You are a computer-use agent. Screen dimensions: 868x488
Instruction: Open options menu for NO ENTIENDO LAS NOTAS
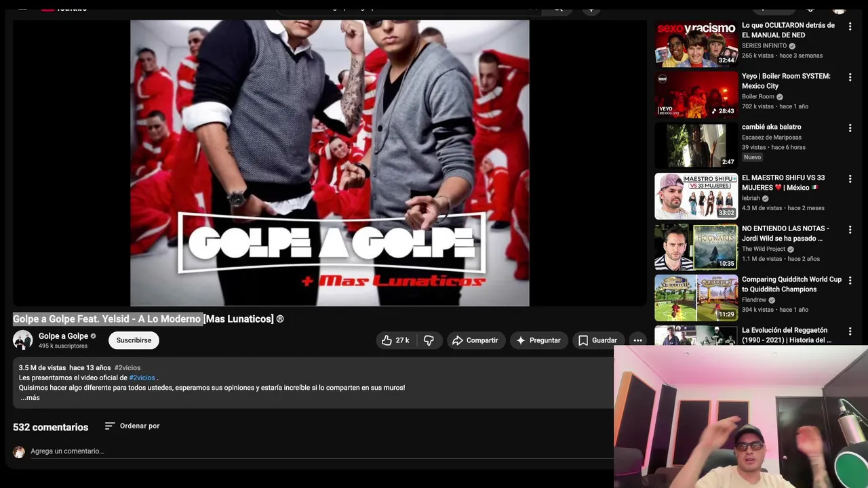[850, 230]
